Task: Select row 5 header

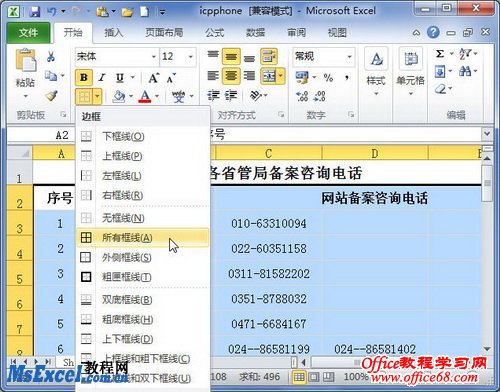Action: (x=20, y=273)
